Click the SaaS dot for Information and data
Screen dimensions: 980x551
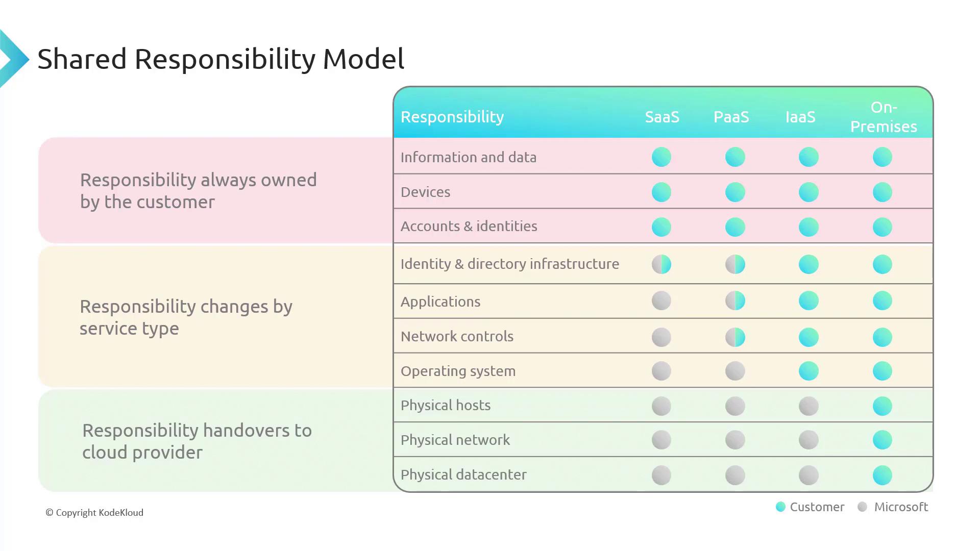point(661,157)
